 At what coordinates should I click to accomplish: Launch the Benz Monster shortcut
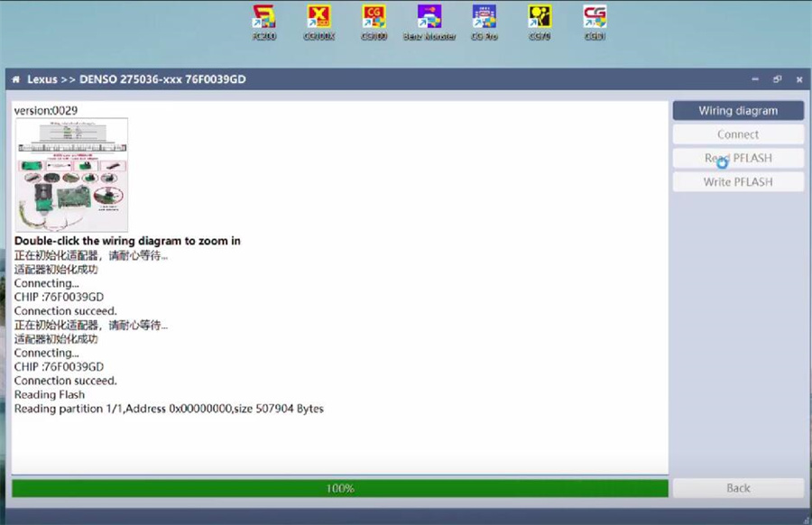429,20
